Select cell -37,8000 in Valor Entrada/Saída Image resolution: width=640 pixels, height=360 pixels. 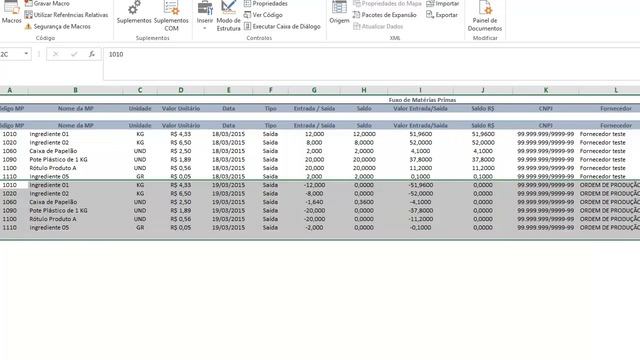(420, 211)
